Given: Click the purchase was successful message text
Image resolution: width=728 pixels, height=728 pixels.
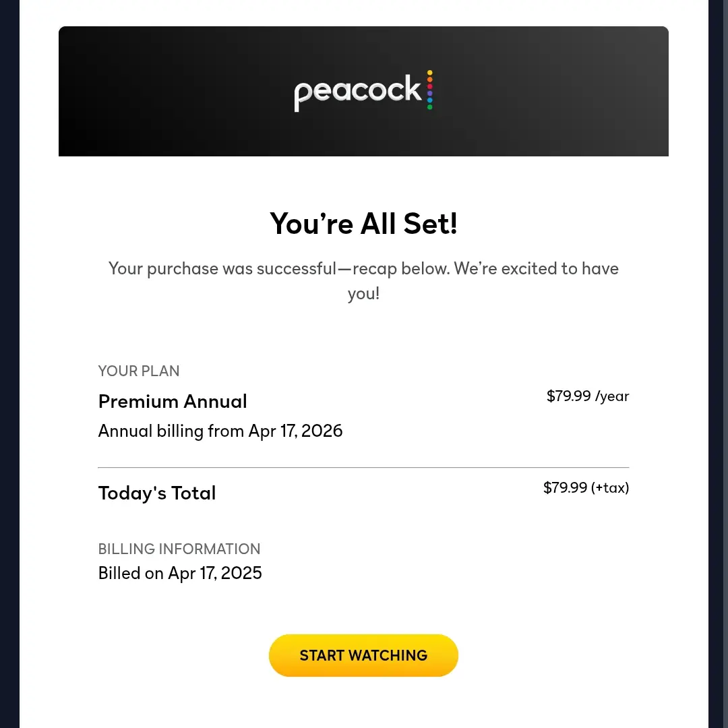Looking at the screenshot, I should [363, 280].
